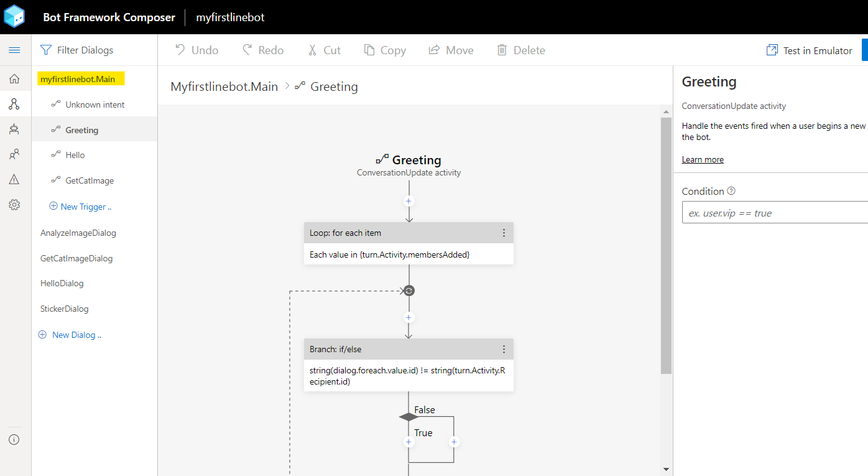The width and height of the screenshot is (868, 476).
Task: Click the canvas vertical scrollbar thumb
Action: click(667, 246)
